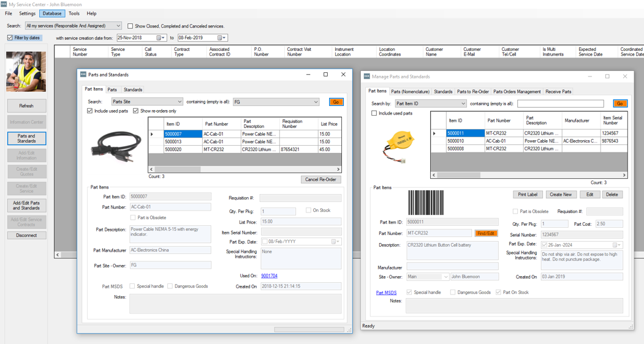Click the Manage Parts grid horizontal scrollbar

click(x=459, y=175)
